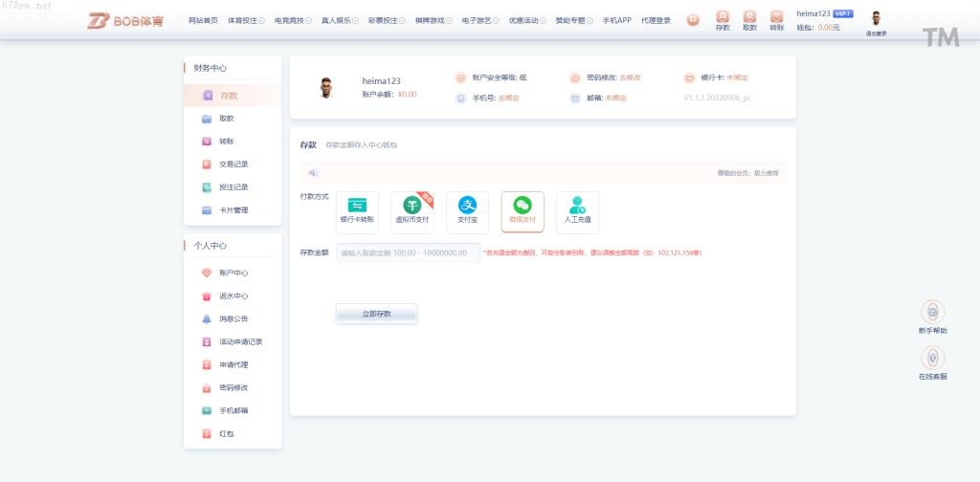Click the 取款 withdraw icon in top header
Viewport: 980px width, 482px height.
tap(749, 17)
